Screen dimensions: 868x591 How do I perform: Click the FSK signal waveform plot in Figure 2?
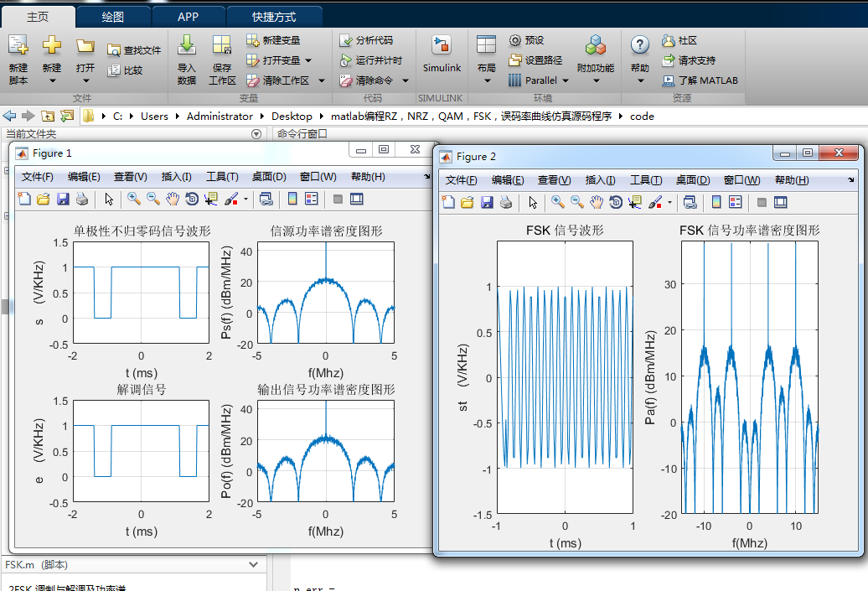pos(565,376)
